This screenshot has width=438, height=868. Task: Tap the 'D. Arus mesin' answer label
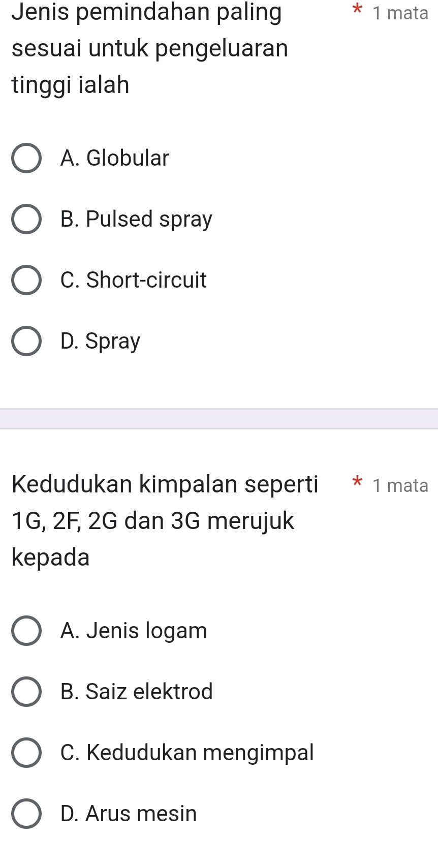128,814
